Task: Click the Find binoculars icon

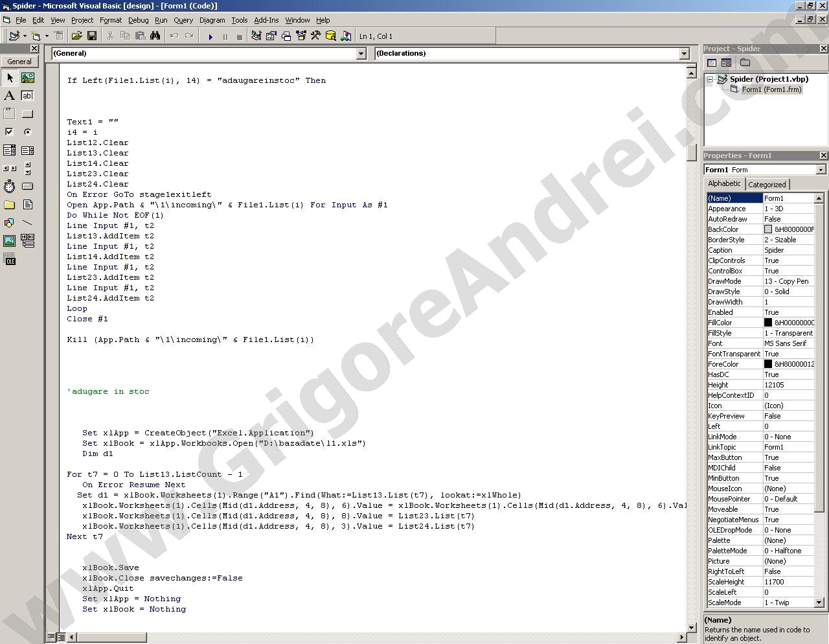Action: (x=155, y=36)
